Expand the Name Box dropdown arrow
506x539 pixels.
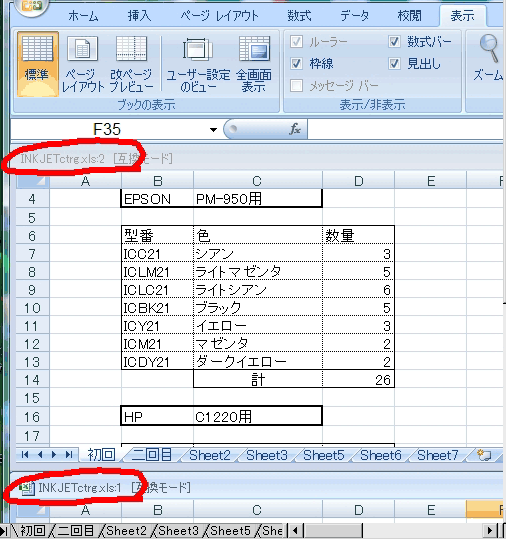point(213,130)
